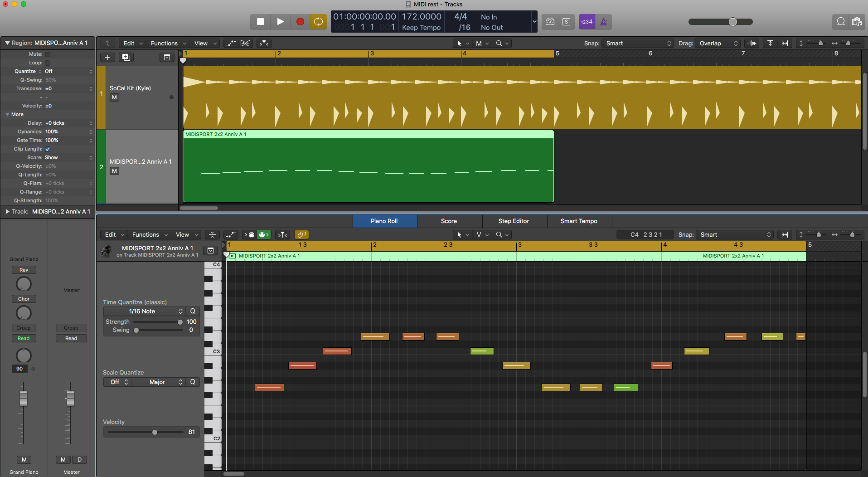Toggle the MIDI link icon in Piano Roll

coord(301,234)
